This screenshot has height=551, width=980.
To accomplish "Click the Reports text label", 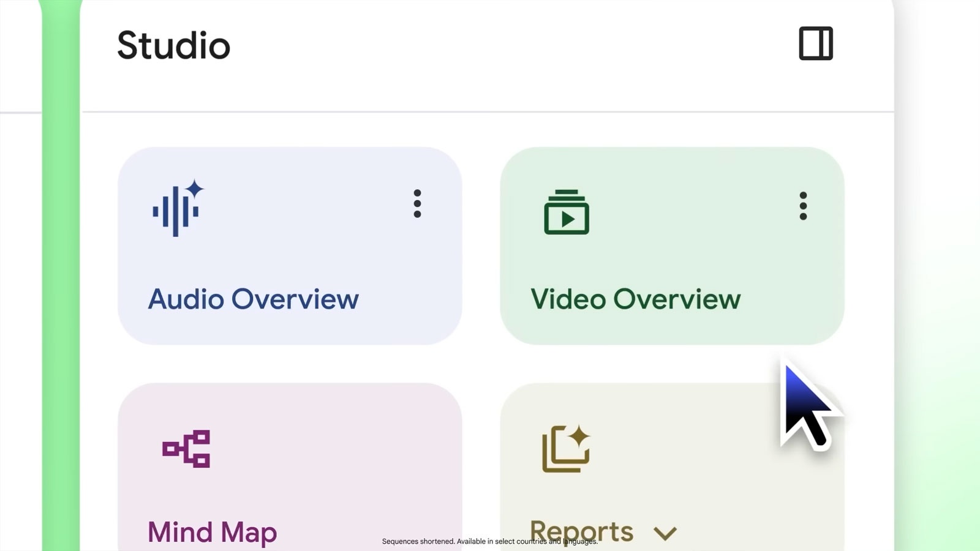I will point(581,530).
